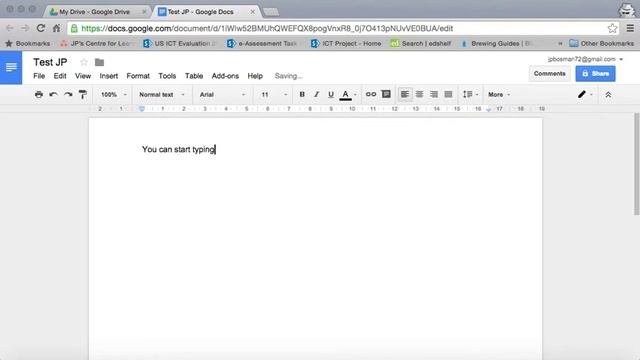Open the Help menu
The height and width of the screenshot is (360, 640).
tap(255, 76)
